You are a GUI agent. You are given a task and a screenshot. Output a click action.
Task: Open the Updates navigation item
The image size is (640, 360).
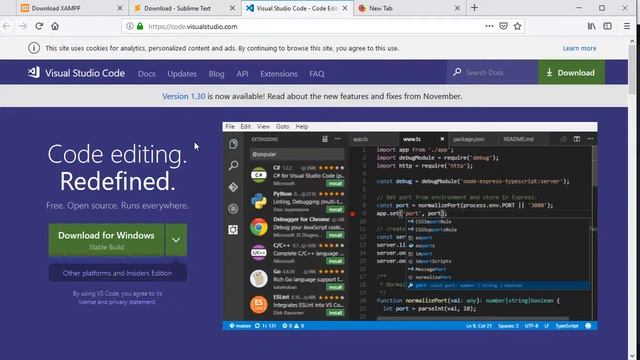(x=182, y=74)
